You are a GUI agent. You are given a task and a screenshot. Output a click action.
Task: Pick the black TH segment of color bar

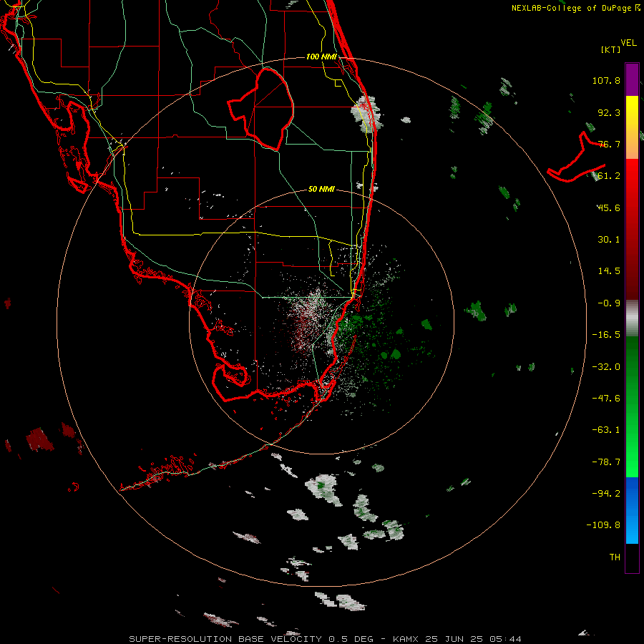coord(632,557)
